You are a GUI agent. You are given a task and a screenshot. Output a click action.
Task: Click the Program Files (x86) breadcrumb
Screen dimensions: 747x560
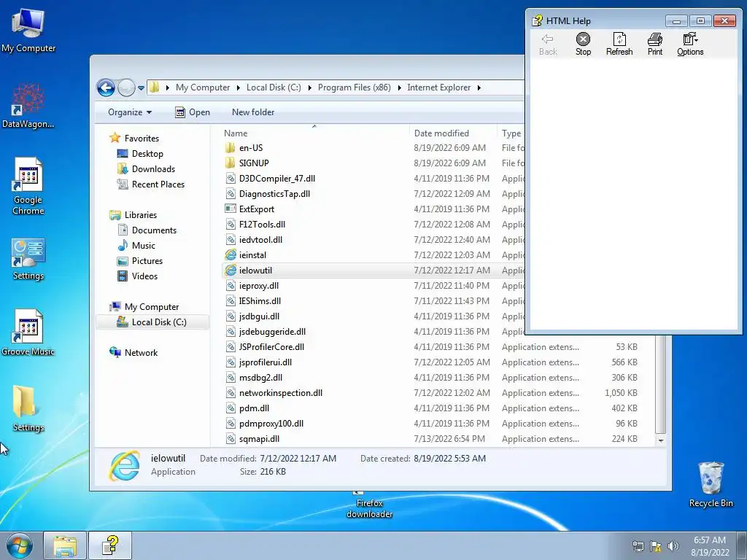(354, 87)
